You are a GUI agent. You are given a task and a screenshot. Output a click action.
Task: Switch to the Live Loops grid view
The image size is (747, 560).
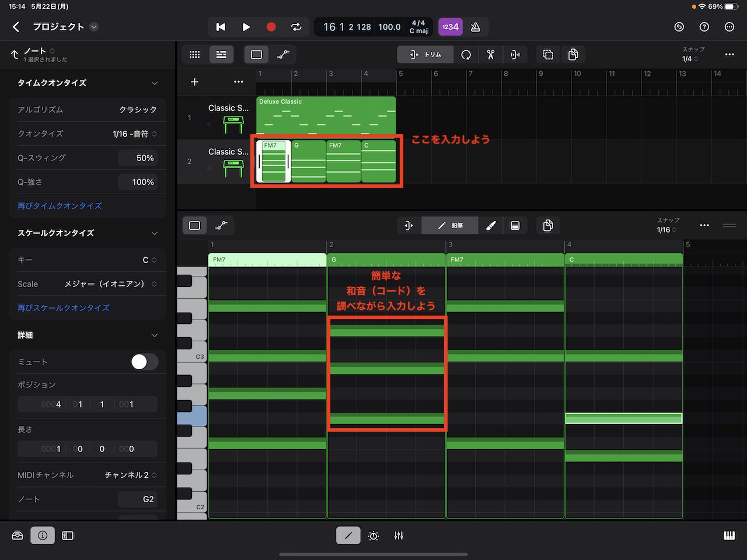pyautogui.click(x=195, y=54)
